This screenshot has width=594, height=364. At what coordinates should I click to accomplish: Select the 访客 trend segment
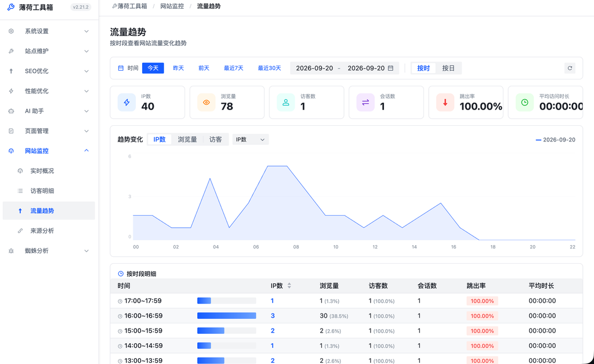click(216, 140)
